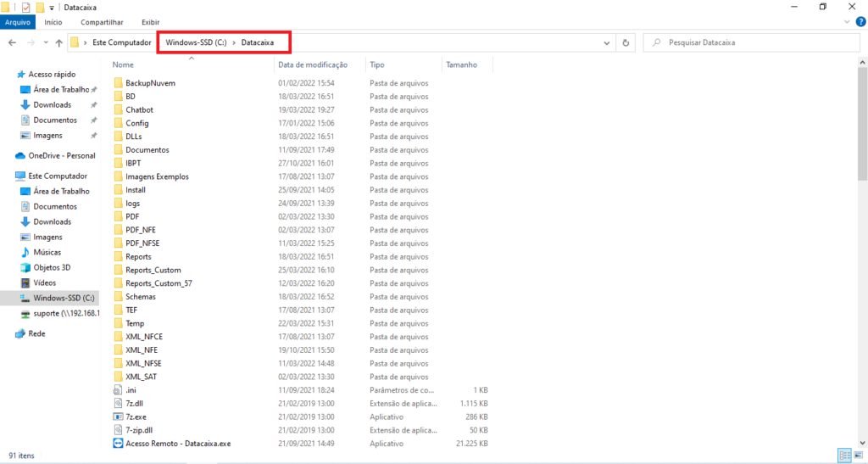The height and width of the screenshot is (464, 868).
Task: Expand the ribbon with chevron
Action: point(843,22)
